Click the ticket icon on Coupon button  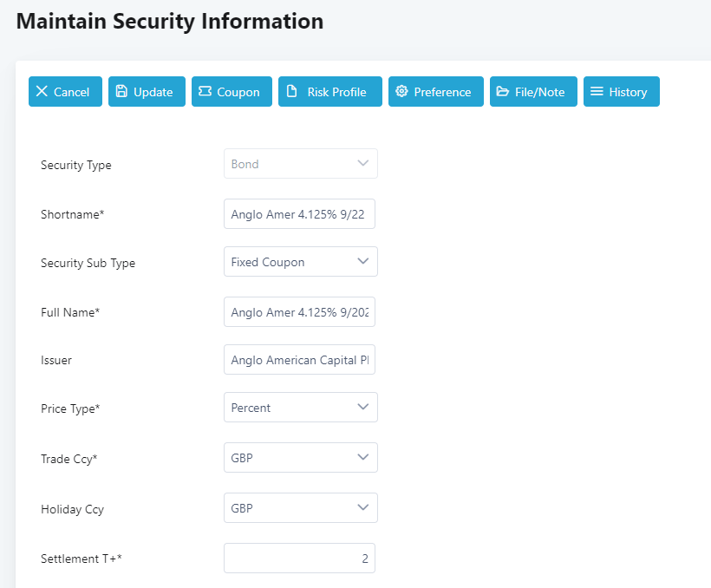(x=205, y=92)
